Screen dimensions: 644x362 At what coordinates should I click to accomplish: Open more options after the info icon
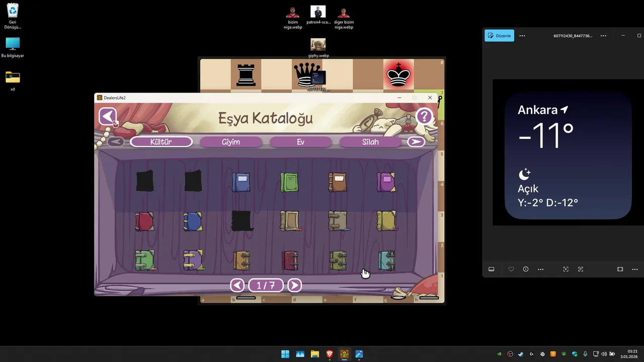click(x=541, y=269)
